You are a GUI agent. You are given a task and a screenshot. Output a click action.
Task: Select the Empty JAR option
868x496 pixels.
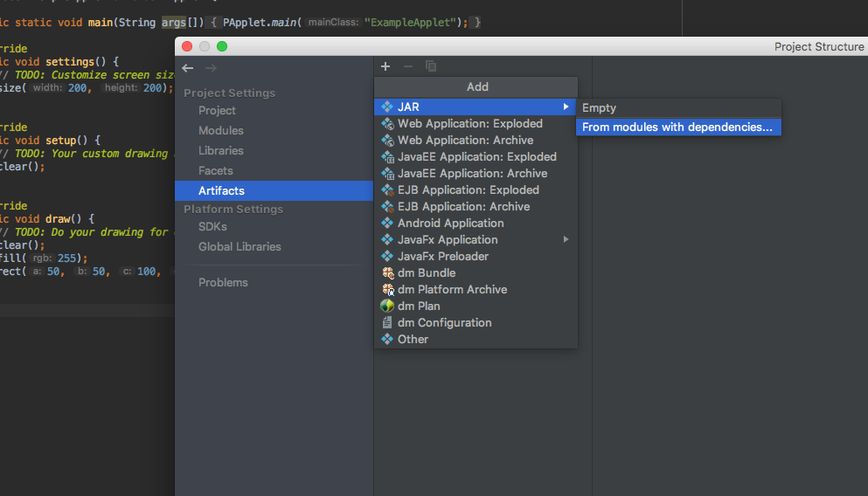click(x=599, y=108)
